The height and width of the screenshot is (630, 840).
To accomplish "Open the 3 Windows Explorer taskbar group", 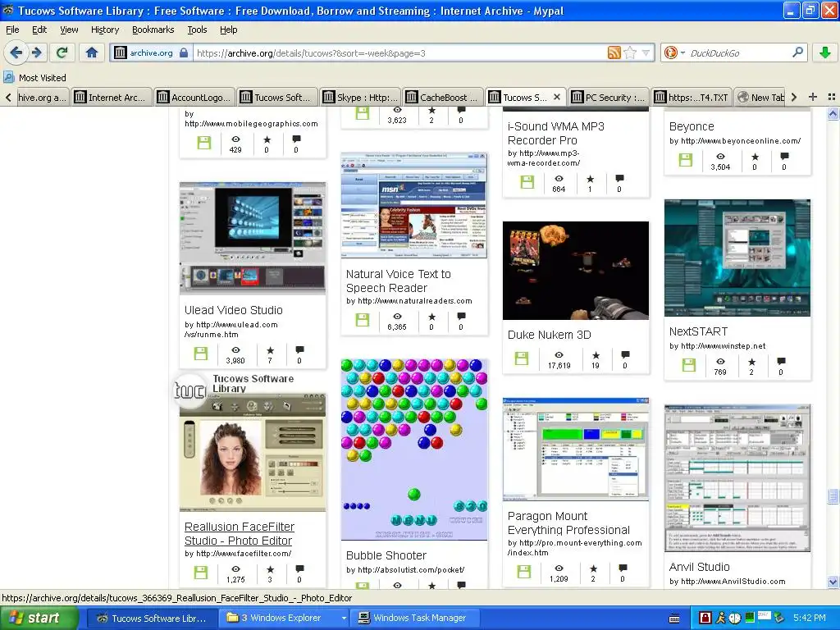I will (286, 618).
